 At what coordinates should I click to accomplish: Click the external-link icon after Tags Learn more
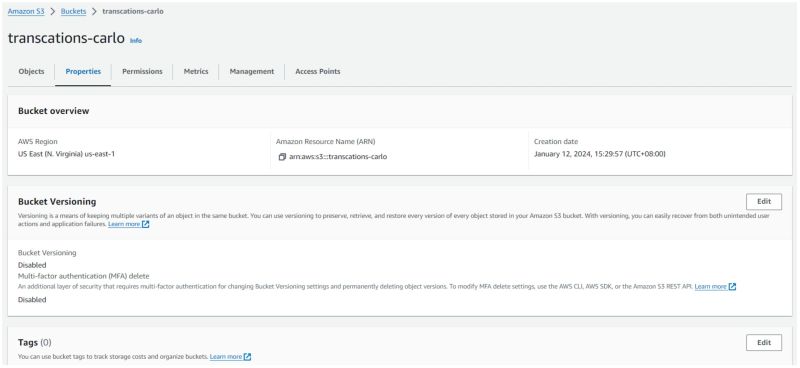[x=247, y=356]
